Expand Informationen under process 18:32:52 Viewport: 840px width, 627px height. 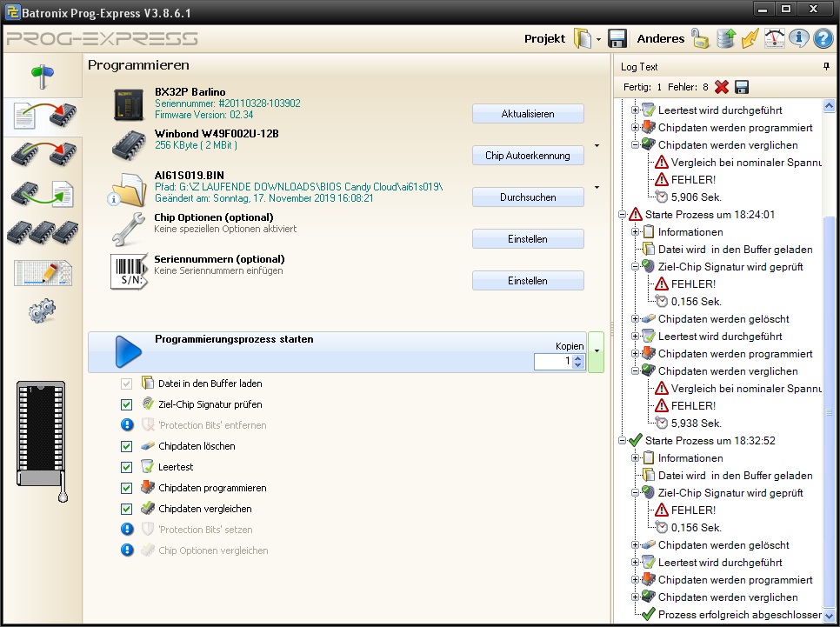coord(635,458)
